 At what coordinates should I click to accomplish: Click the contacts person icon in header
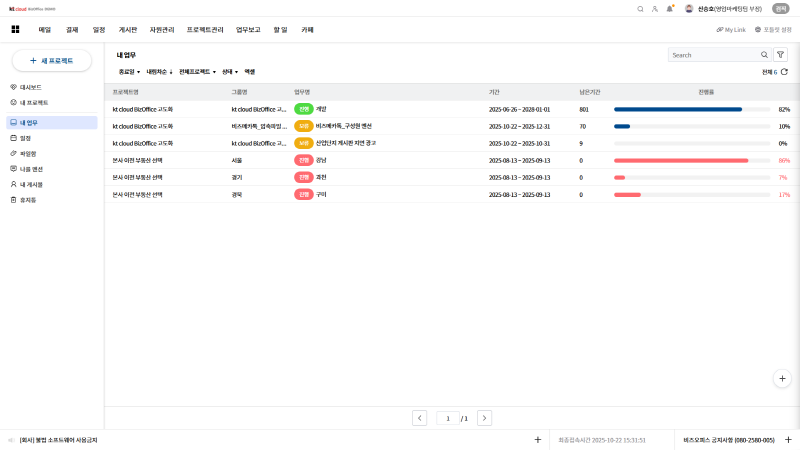pos(655,8)
